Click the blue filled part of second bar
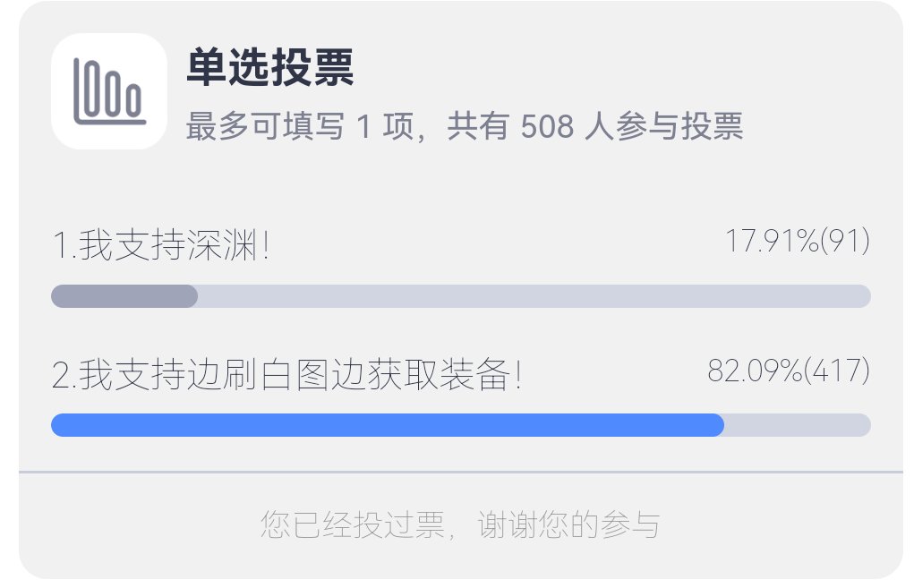The image size is (914, 588). point(387,425)
